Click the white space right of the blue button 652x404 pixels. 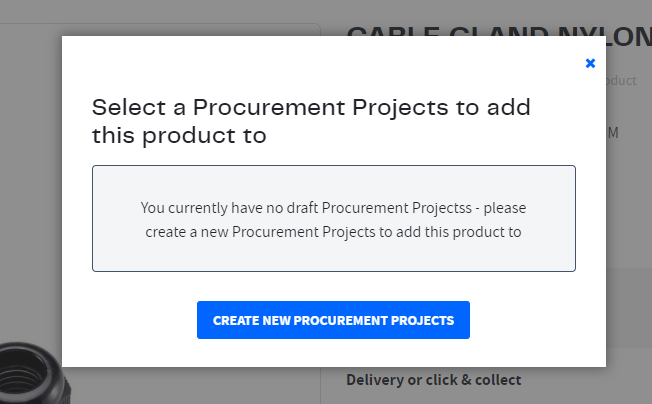tap(538, 320)
